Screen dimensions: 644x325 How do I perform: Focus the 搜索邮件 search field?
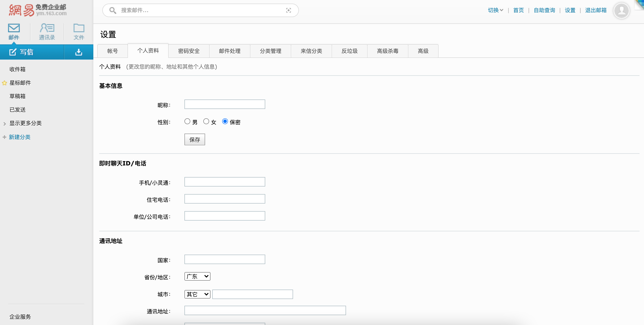(201, 10)
